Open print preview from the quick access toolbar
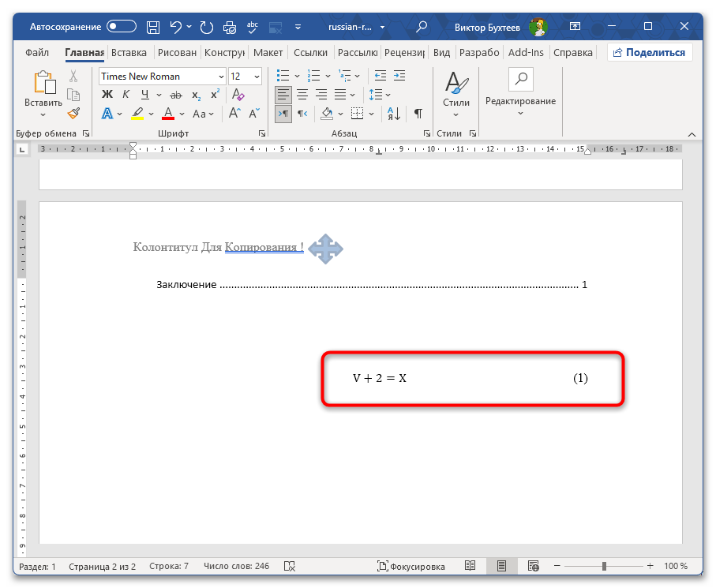Screen dimensions: 716x588 point(229,28)
